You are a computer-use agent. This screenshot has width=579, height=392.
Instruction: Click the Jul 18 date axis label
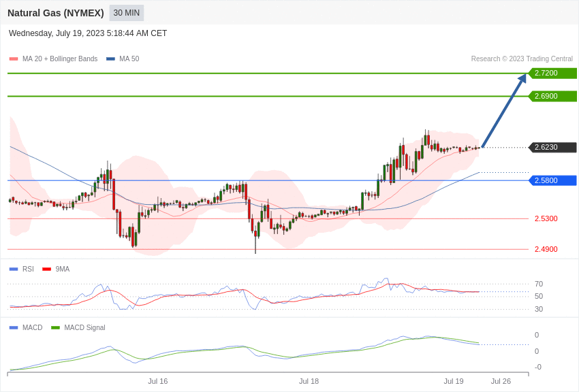(309, 381)
